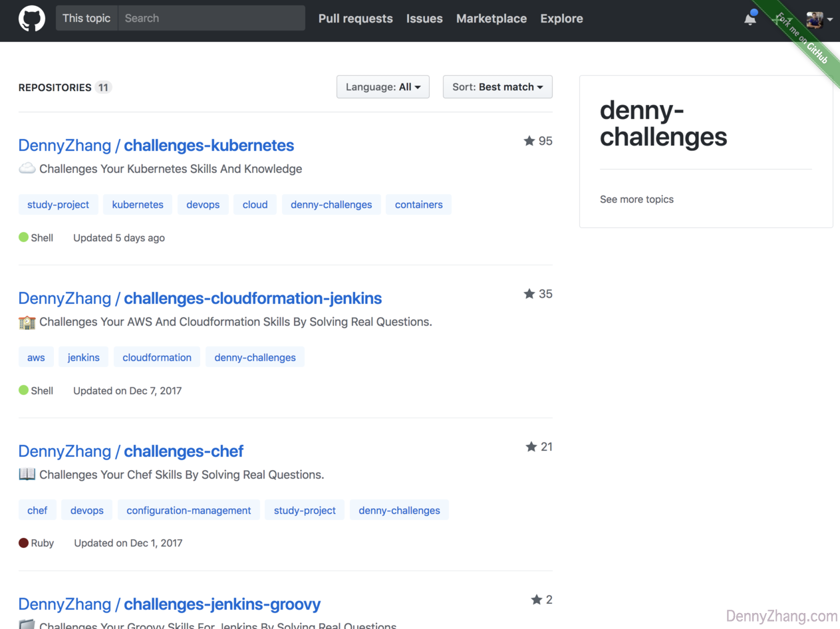This screenshot has height=629, width=840.
Task: Select the kubernetes topic tag
Action: (138, 205)
